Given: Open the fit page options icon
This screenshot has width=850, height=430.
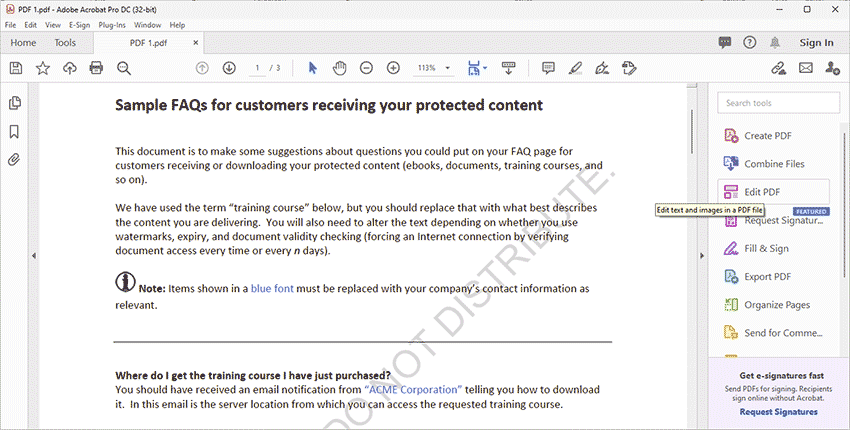Looking at the screenshot, I should click(476, 68).
